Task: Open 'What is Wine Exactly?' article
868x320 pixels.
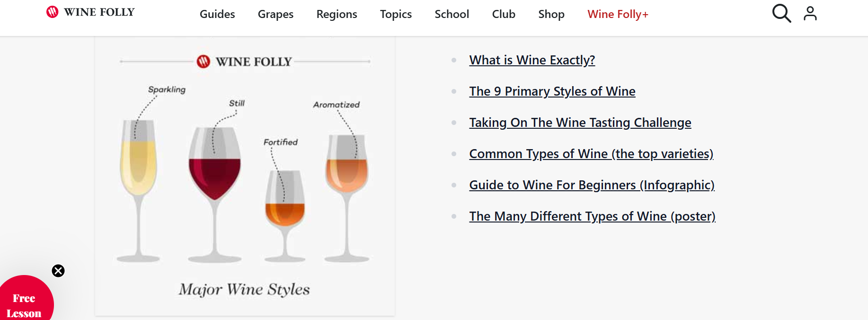Action: click(532, 60)
